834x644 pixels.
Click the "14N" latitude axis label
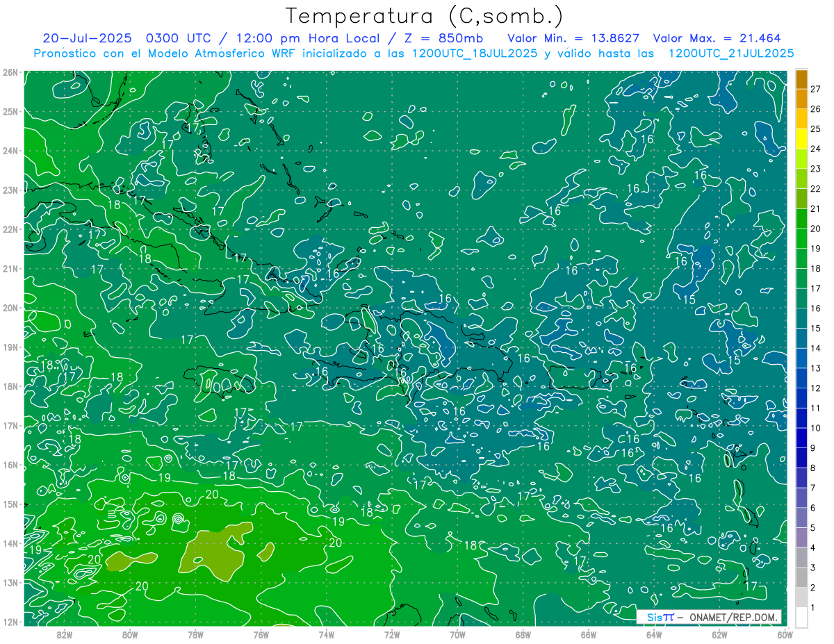pos(10,543)
